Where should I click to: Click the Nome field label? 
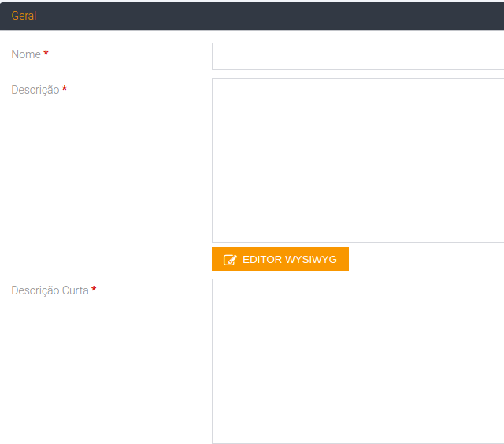pyautogui.click(x=26, y=54)
